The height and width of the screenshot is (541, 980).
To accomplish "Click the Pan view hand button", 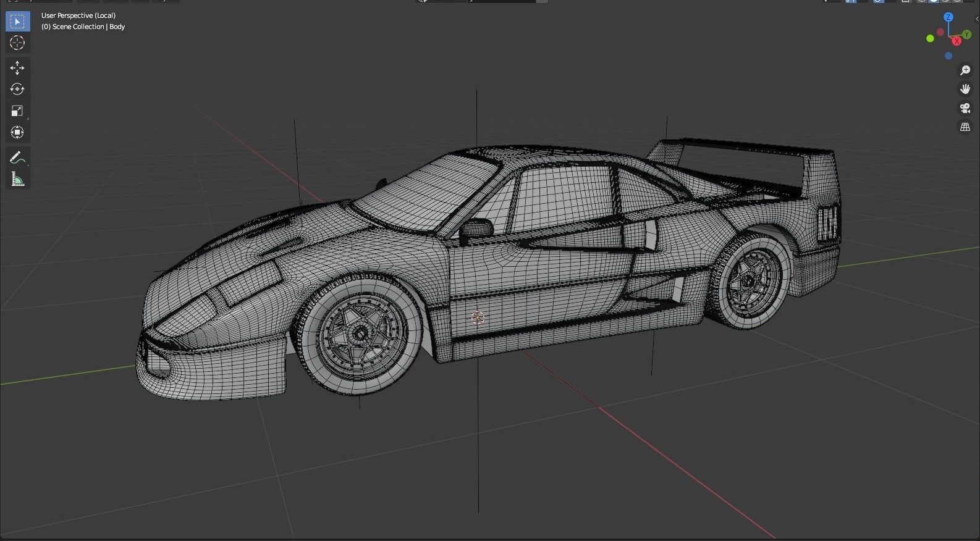I will tap(965, 90).
